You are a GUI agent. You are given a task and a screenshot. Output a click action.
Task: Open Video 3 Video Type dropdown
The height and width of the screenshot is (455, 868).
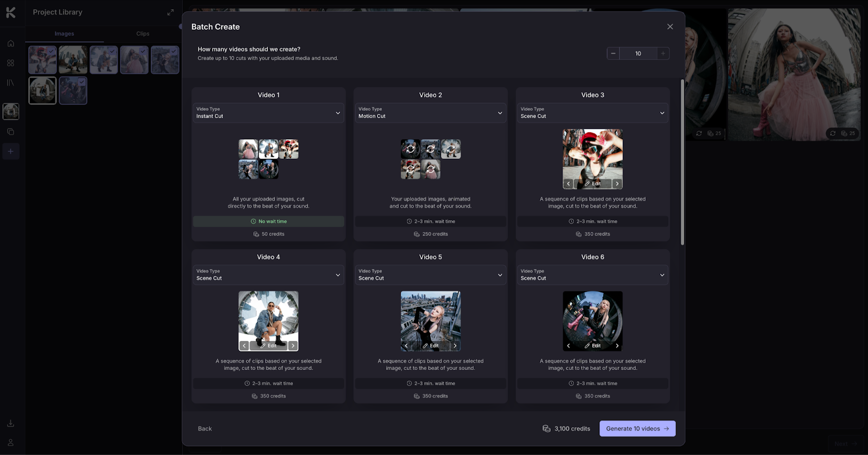click(592, 113)
